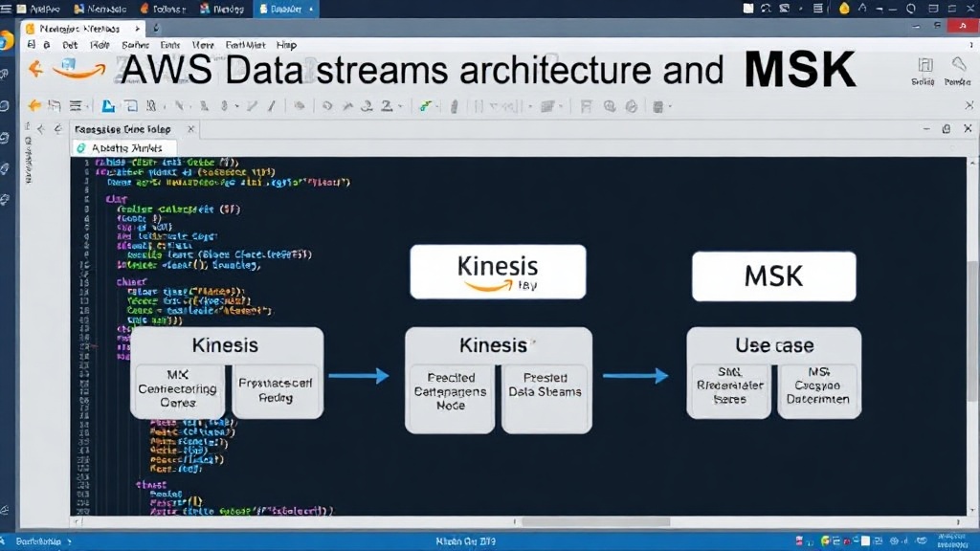980x551 pixels.
Task: Click the Kinesis logo box above middle group
Action: pos(498,272)
